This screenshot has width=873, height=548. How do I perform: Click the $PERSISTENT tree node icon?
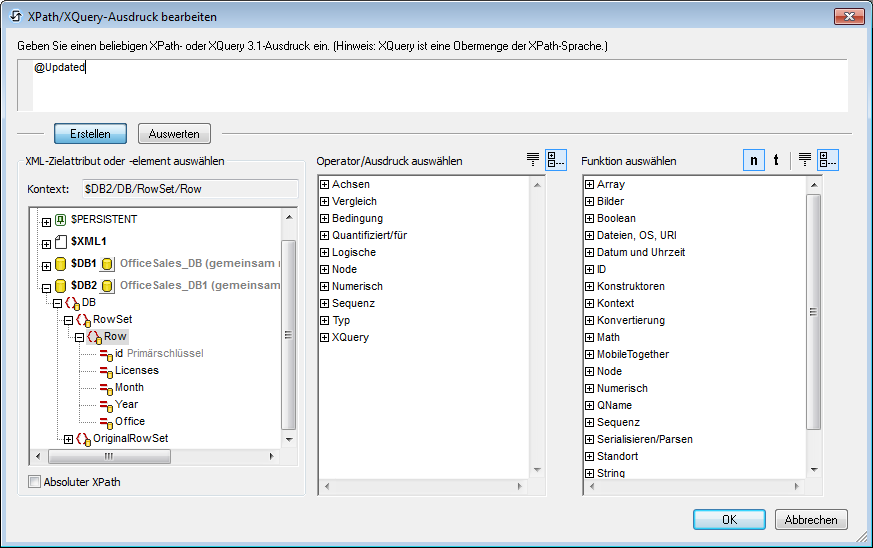(60, 219)
